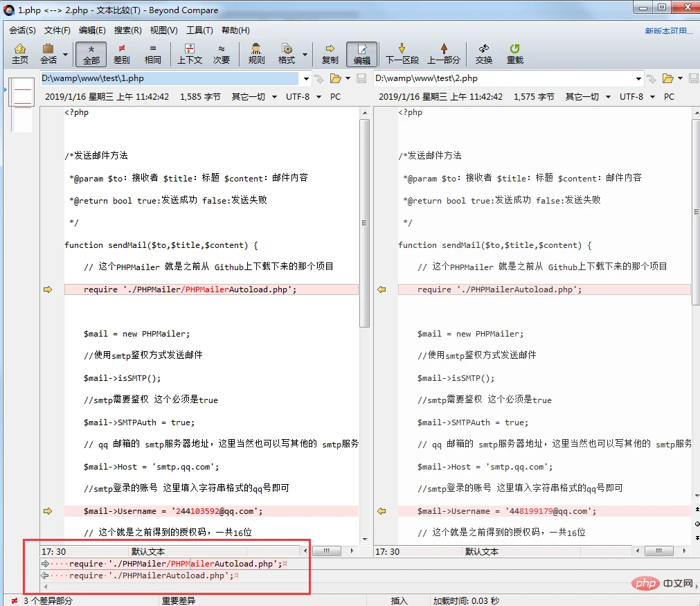Image resolution: width=700 pixels, height=606 pixels.
Task: Expand the left file path dropdown
Action: click(306, 78)
